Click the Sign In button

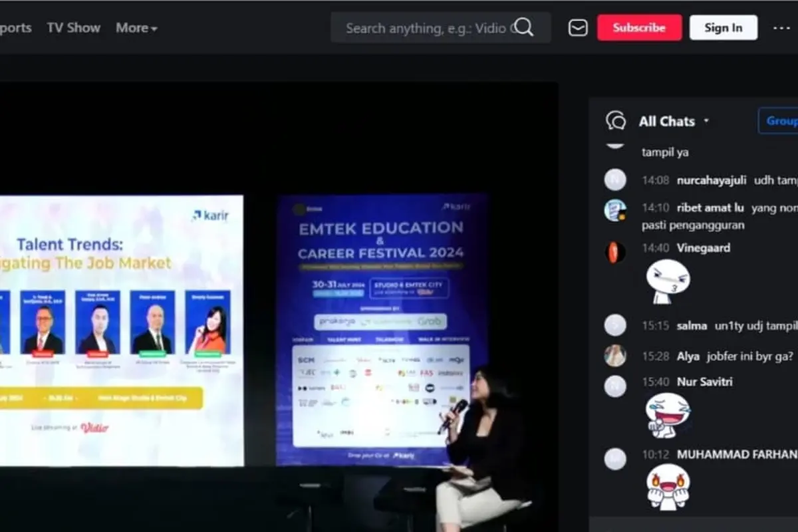724,28
